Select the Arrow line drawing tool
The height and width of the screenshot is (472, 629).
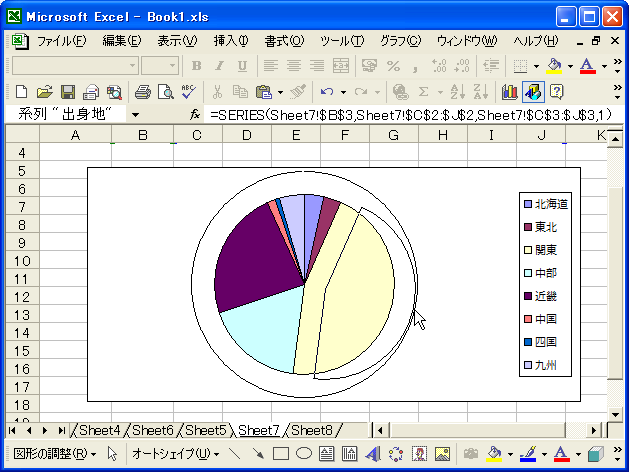point(258,454)
